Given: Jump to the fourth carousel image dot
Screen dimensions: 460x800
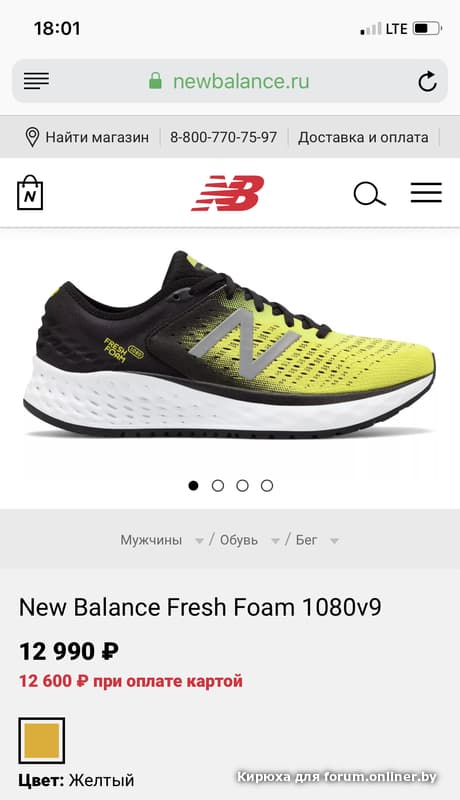Looking at the screenshot, I should 267,485.
